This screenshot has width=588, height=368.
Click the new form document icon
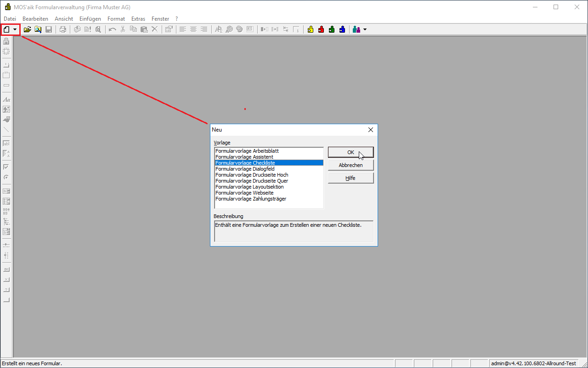click(6, 29)
